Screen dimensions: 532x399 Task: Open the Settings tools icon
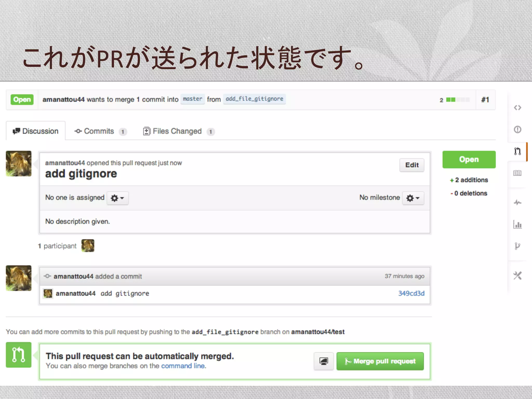coord(517,276)
